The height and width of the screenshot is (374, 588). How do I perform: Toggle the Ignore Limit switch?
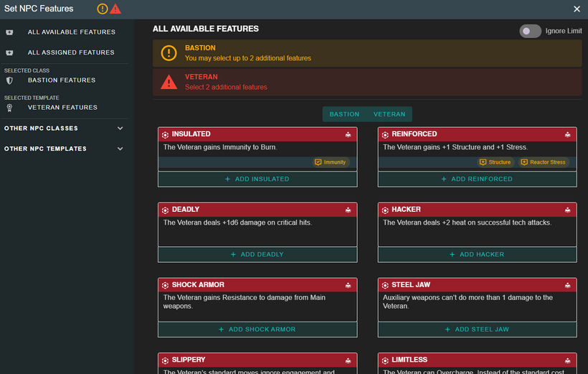(x=530, y=31)
